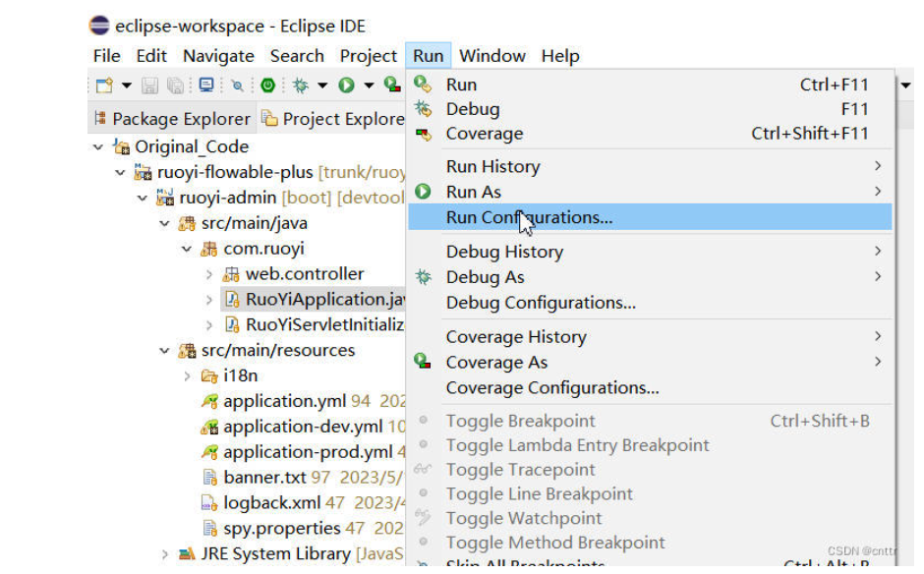
Task: Open the File menu
Action: click(107, 56)
